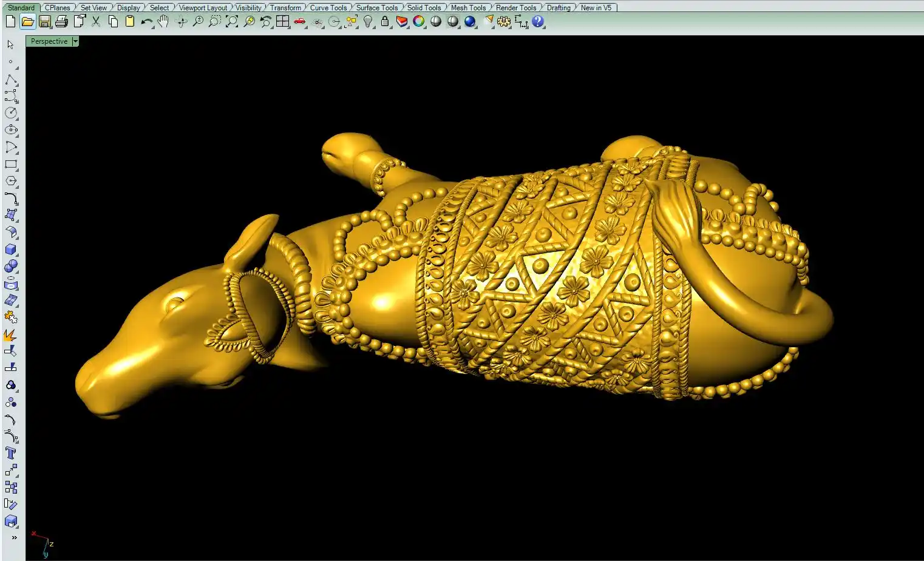
Task: Click the Undo arrow icon
Action: tap(146, 22)
